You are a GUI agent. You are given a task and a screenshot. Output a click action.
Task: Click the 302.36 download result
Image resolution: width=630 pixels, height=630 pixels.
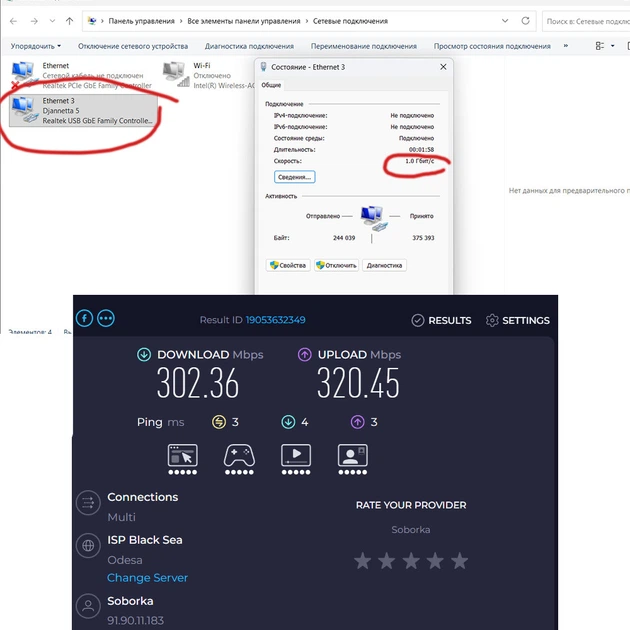198,383
